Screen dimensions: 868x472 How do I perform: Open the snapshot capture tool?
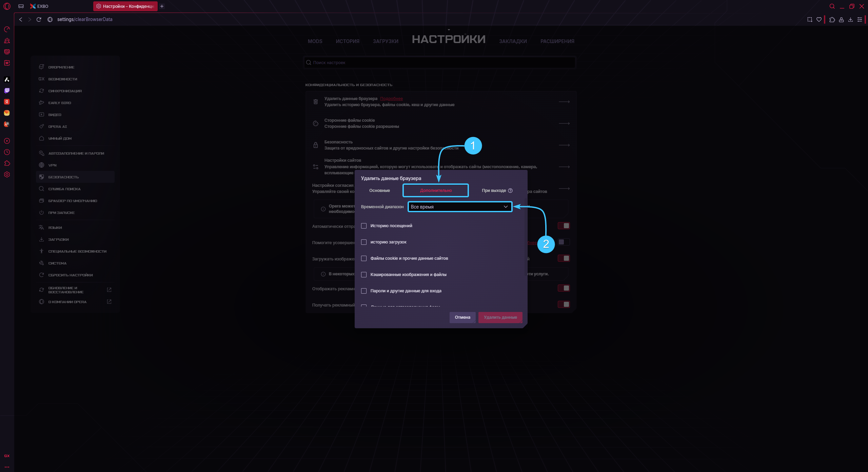(x=810, y=20)
